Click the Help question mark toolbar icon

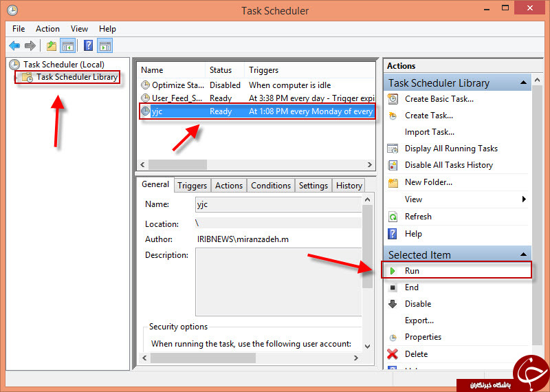pos(89,45)
